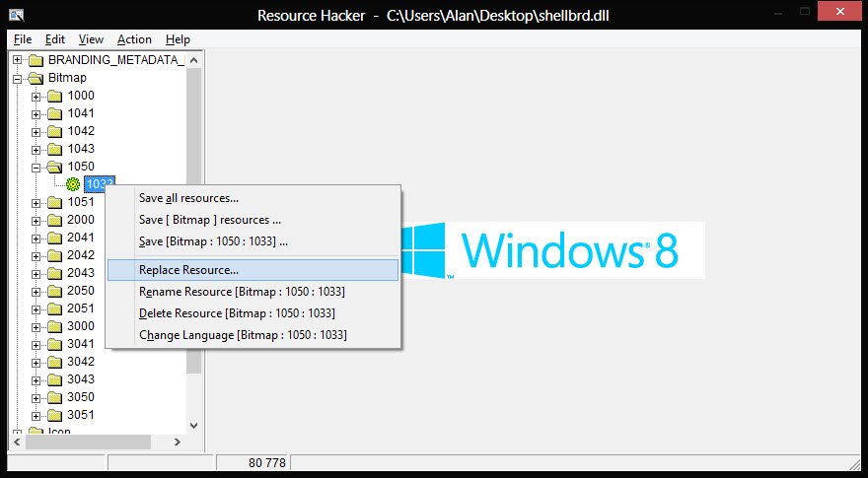Click tree horizontal scrollbar left arrow
This screenshot has width=868, height=478.
pyautogui.click(x=17, y=443)
